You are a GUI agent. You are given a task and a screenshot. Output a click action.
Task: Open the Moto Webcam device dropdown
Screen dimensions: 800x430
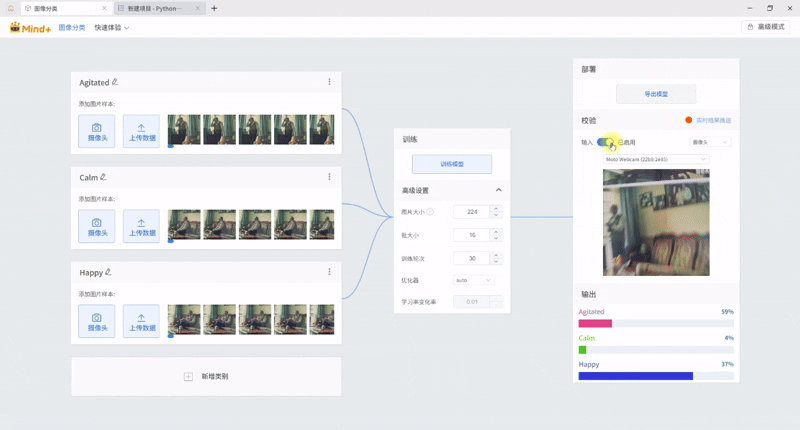[x=655, y=158]
